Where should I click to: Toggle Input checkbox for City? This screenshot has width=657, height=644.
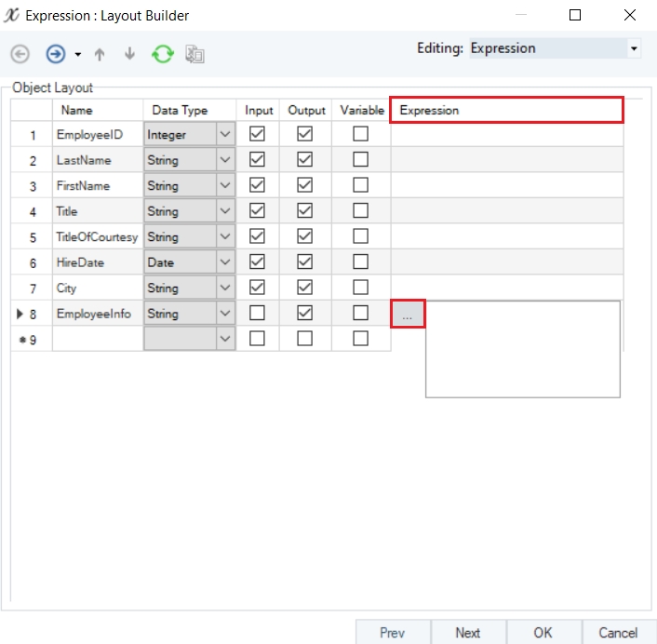(257, 288)
